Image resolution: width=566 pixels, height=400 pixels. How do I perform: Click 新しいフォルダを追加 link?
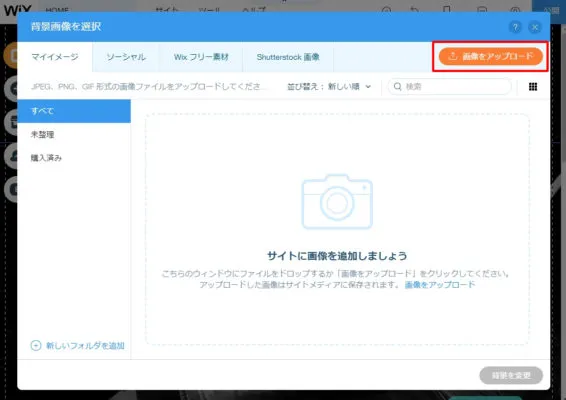(x=85, y=346)
